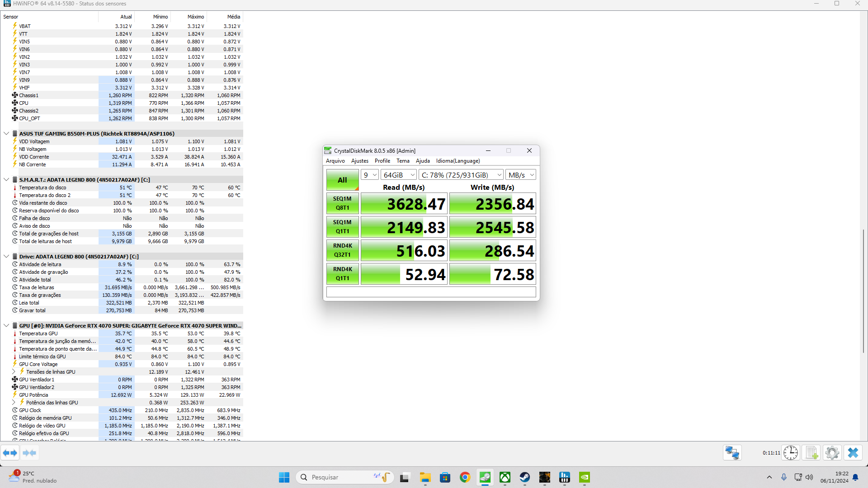The image size is (868, 488).
Task: Show hidden tray icons chevron
Action: [x=769, y=477]
